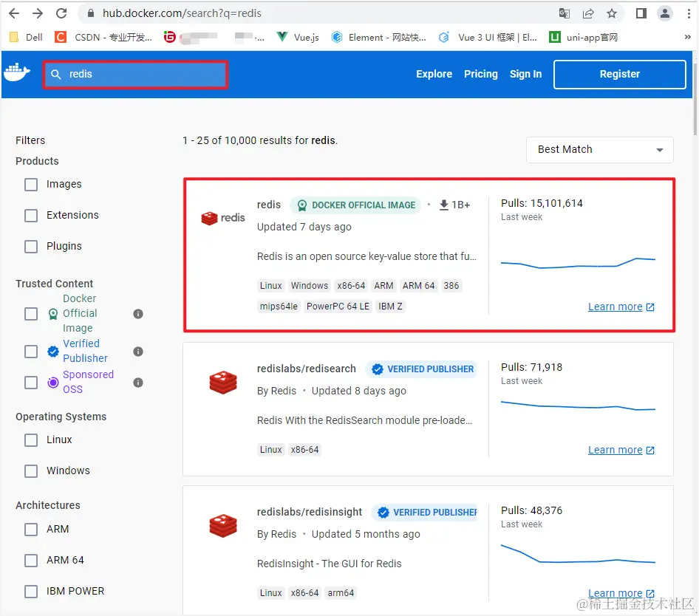Click the Register button

(x=620, y=75)
